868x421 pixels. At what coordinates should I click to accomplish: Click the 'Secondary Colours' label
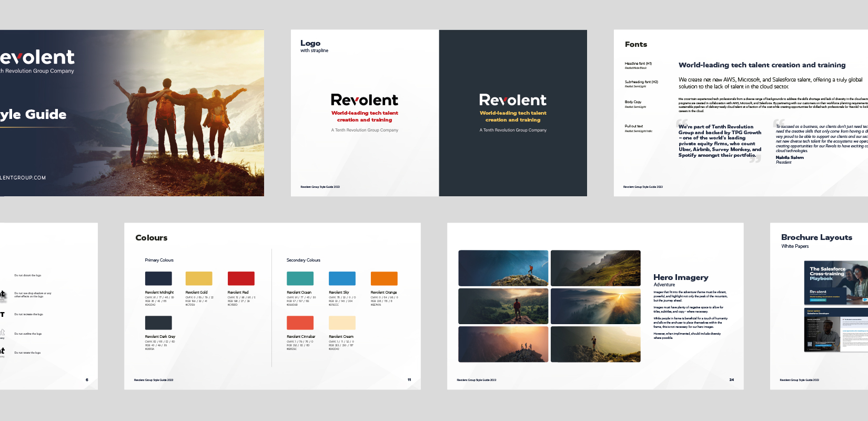tap(304, 260)
